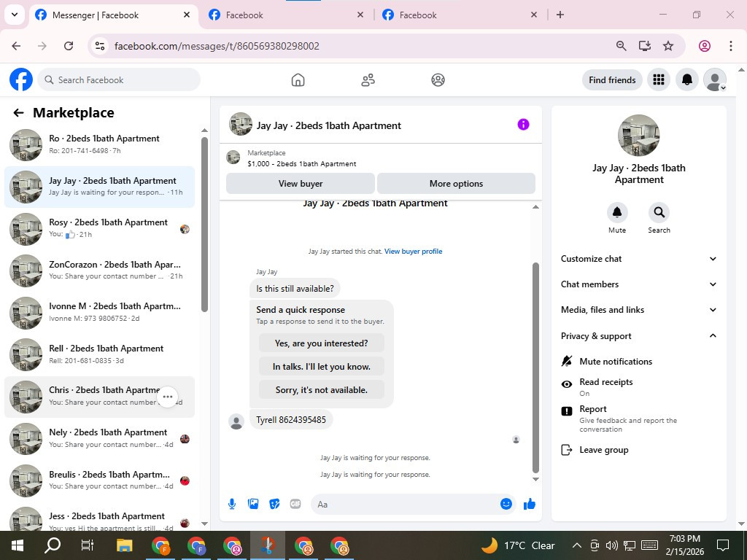Open the notifications bell in the header
This screenshot has height=560, width=747.
(687, 79)
